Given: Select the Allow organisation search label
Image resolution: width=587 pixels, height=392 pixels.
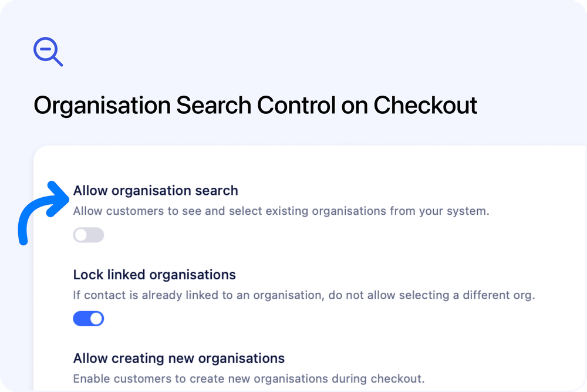Looking at the screenshot, I should tap(155, 190).
